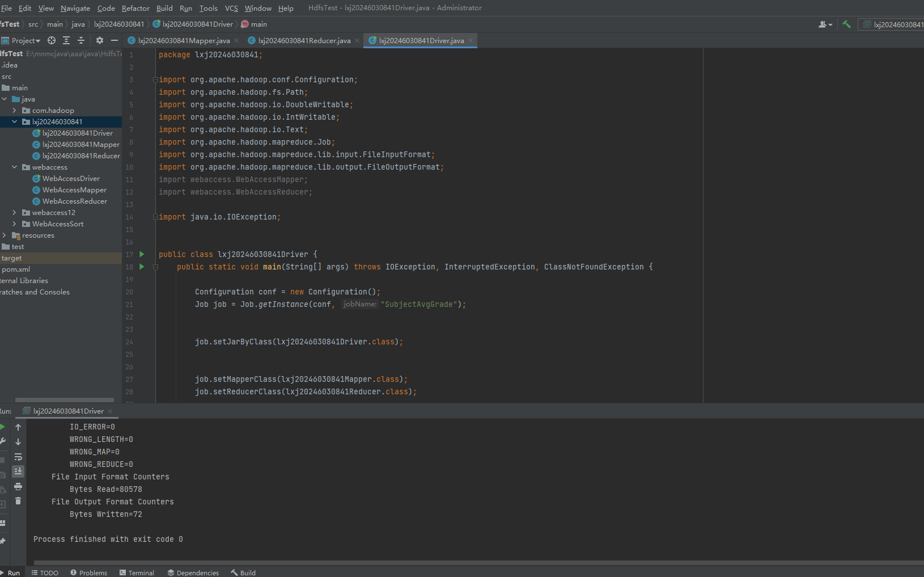Image resolution: width=924 pixels, height=577 pixels.
Task: Switch to lxj20246030841Mapper.java tab
Action: 183,40
